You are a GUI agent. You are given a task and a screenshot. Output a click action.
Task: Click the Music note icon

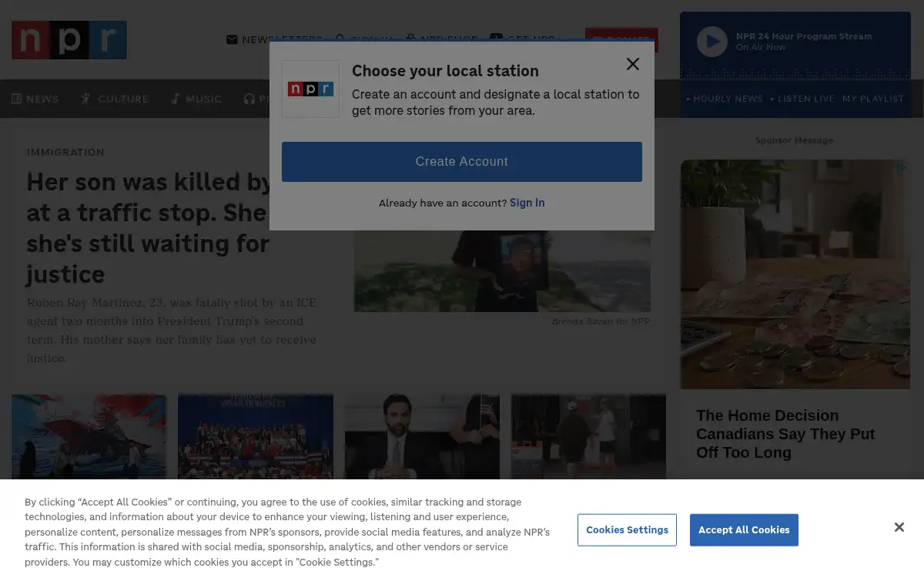tap(176, 99)
